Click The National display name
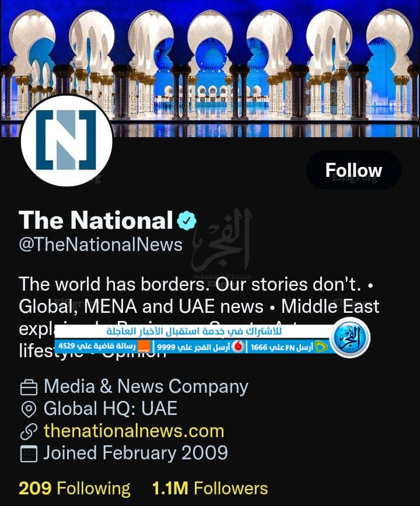The width and height of the screenshot is (420, 506). [x=96, y=220]
